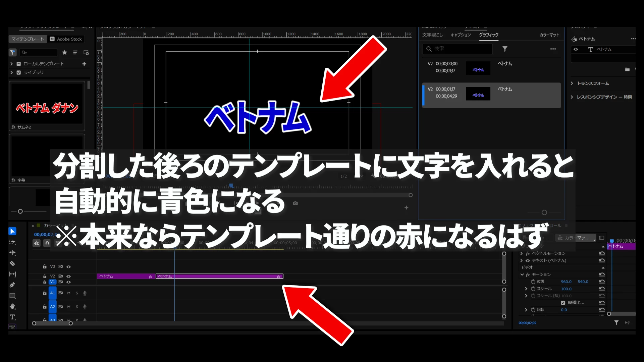Toggle timeline Snap magnet icon
The width and height of the screenshot is (644, 362).
[x=47, y=243]
